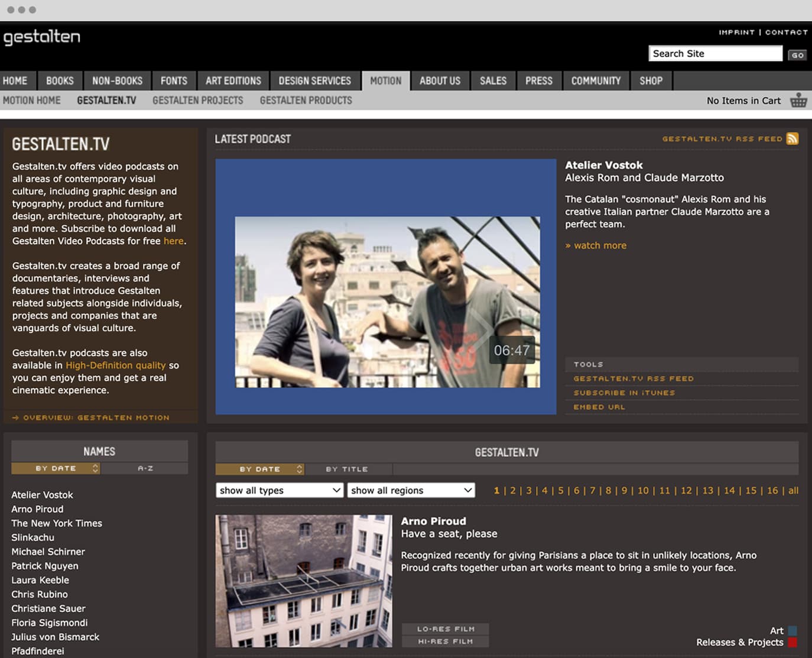Open the shopping cart basket icon

(798, 101)
